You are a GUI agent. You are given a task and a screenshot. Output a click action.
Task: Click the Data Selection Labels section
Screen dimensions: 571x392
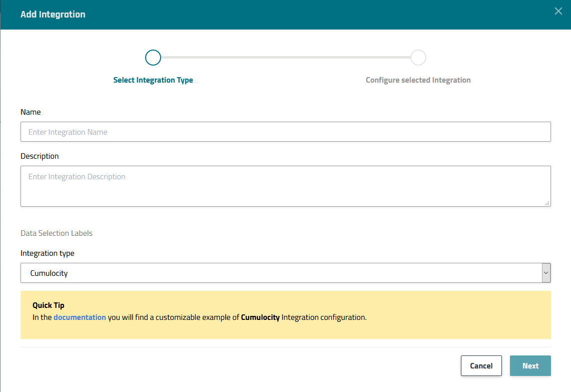pyautogui.click(x=57, y=233)
